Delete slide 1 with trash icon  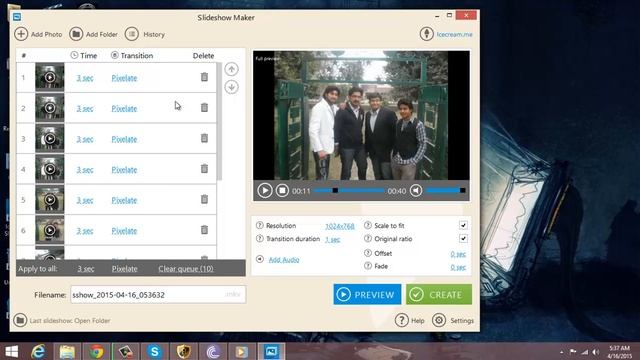(204, 77)
